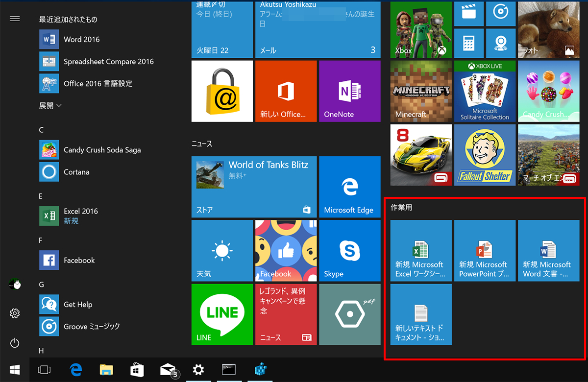Open the Calculator small tile
The image size is (588, 382).
469,43
